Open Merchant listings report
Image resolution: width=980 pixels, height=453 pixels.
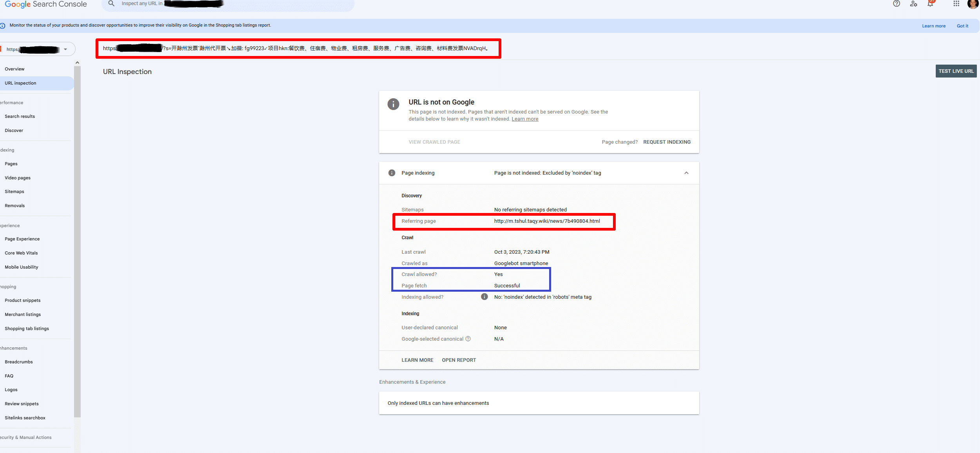click(23, 314)
